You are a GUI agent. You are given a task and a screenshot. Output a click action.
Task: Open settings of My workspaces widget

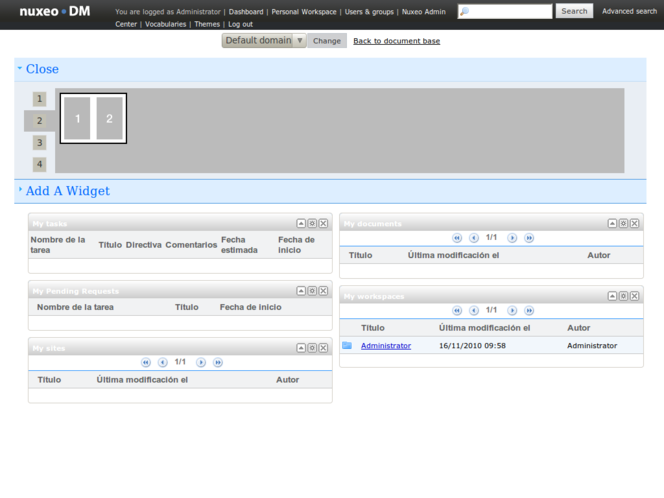[623, 296]
